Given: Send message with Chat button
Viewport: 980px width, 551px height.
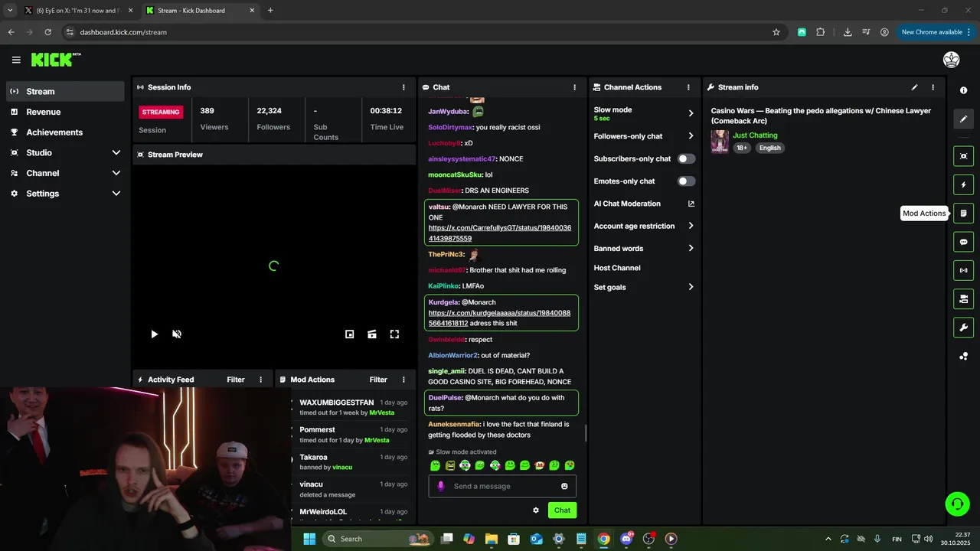Looking at the screenshot, I should (562, 510).
